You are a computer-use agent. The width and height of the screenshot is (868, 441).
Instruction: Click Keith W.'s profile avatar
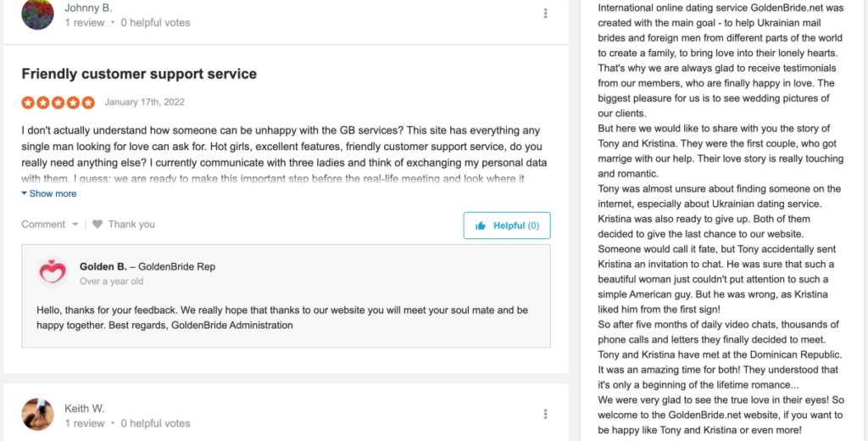pos(37,414)
